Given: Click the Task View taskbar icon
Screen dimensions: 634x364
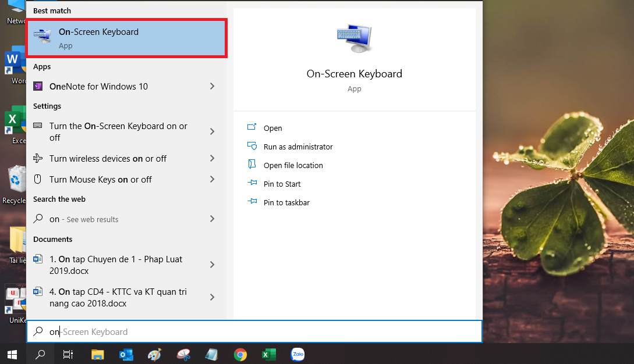Looking at the screenshot, I should (x=68, y=354).
